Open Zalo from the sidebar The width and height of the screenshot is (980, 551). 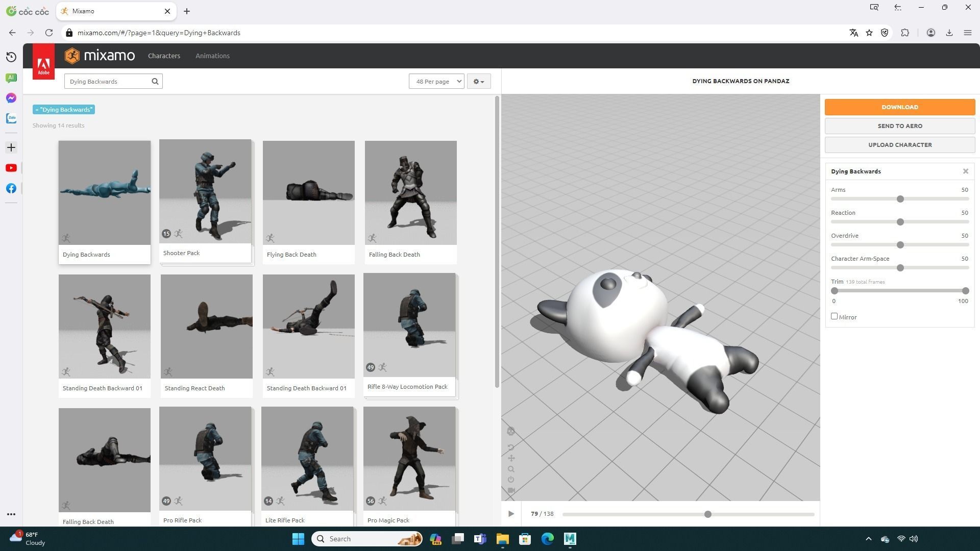11,118
